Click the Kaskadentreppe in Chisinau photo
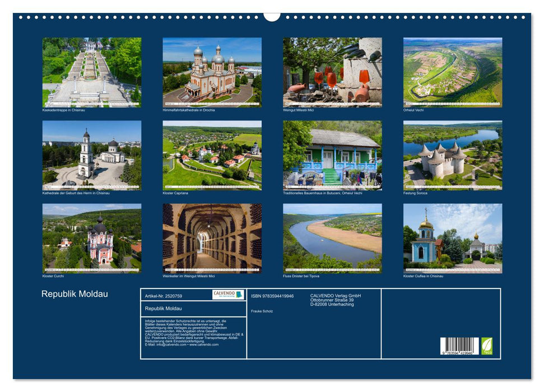544x392 pixels. pyautogui.click(x=92, y=72)
